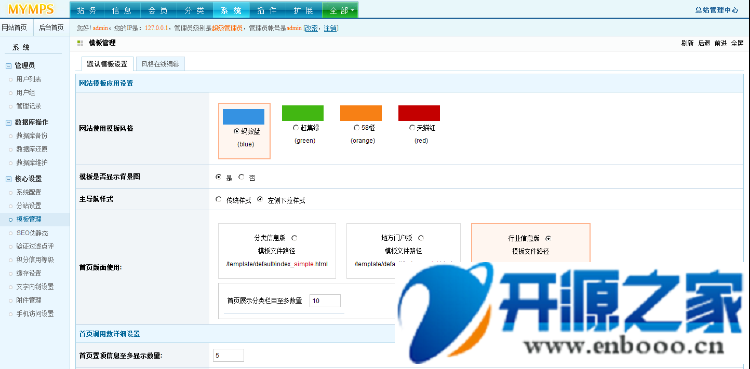Set show background image to 否

[x=242, y=177]
